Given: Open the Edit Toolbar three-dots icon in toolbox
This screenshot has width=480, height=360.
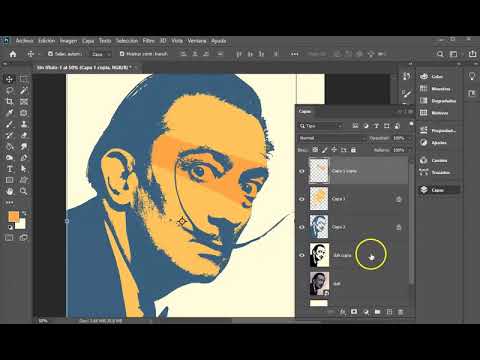Looking at the screenshot, I should [9, 202].
